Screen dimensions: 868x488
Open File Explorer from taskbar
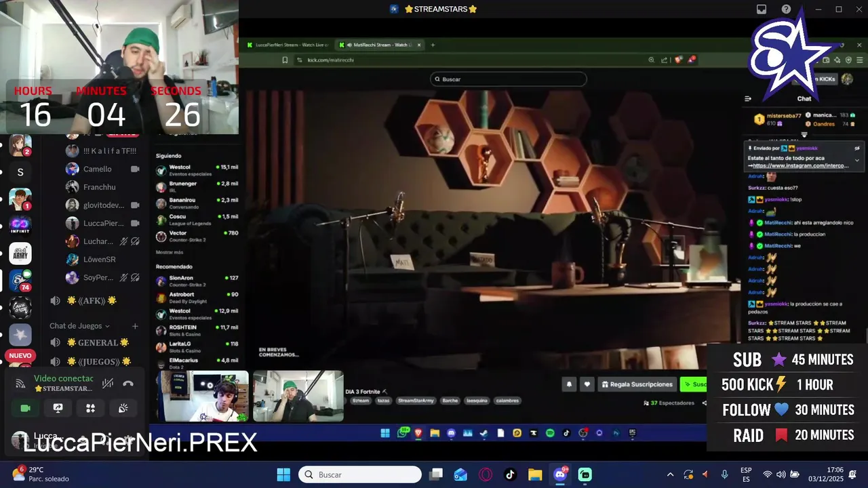point(535,474)
